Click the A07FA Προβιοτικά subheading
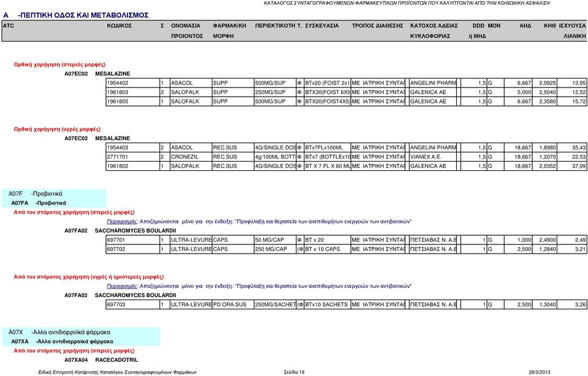The width and height of the screenshot is (588, 376). pyautogui.click(x=39, y=203)
